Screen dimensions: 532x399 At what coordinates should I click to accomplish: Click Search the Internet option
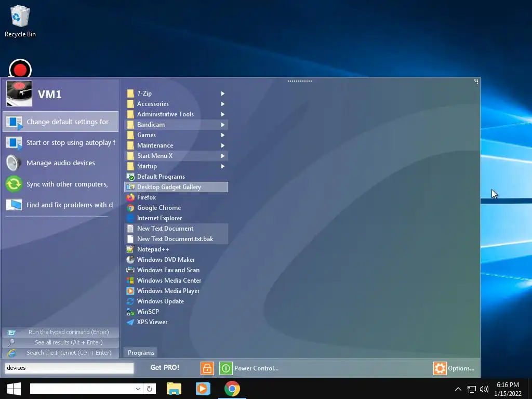60,353
